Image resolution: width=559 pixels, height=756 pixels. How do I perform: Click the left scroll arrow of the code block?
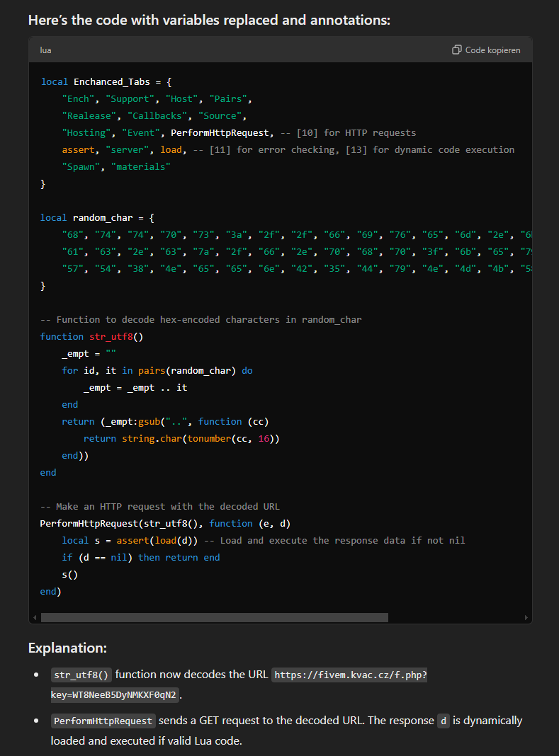35,618
